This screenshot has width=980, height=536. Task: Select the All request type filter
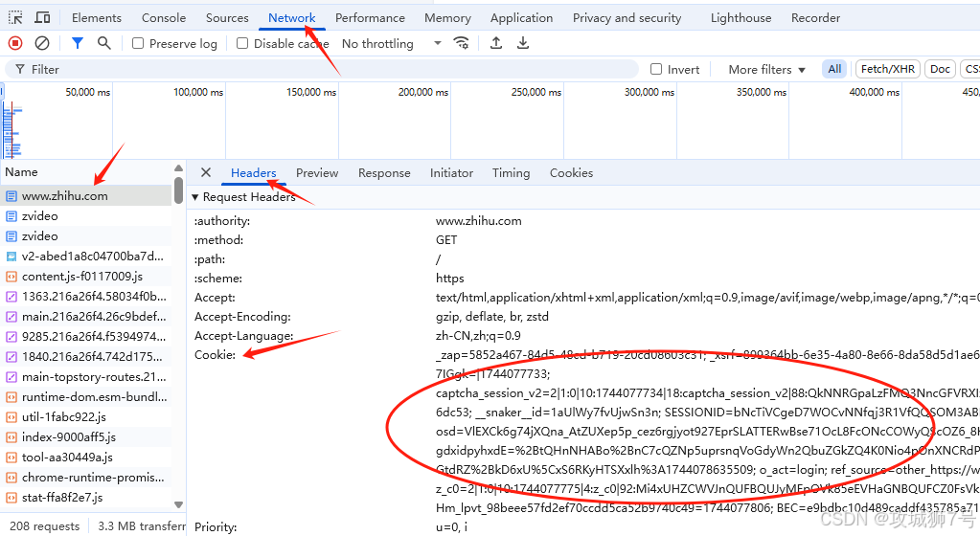click(x=834, y=69)
